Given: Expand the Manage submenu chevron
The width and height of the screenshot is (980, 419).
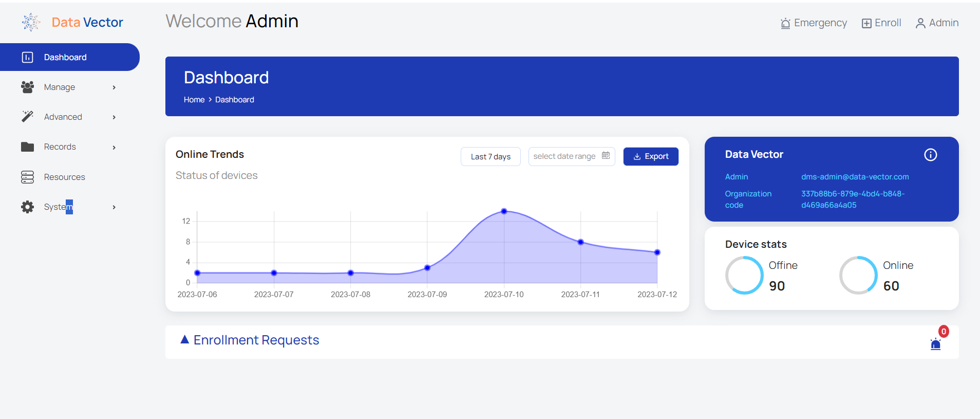Looking at the screenshot, I should pyautogui.click(x=114, y=87).
